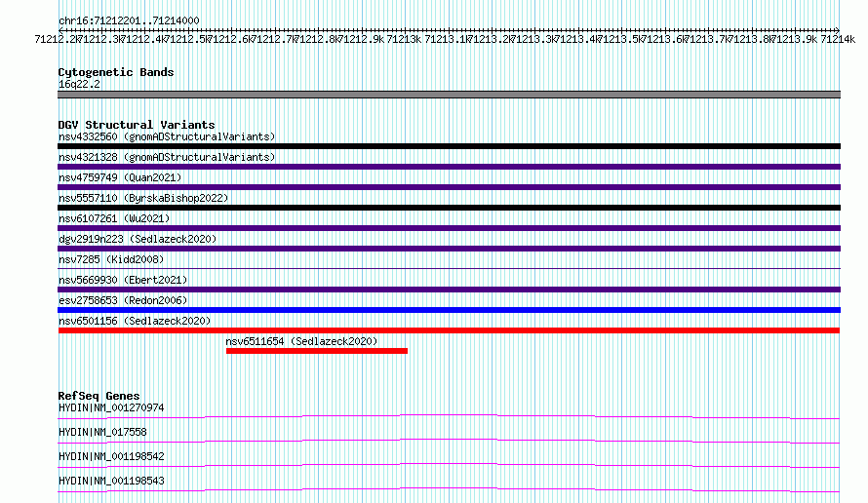Image resolution: width=868 pixels, height=503 pixels.
Task: Select the Cytogenetic Bands track title
Action: click(x=116, y=72)
